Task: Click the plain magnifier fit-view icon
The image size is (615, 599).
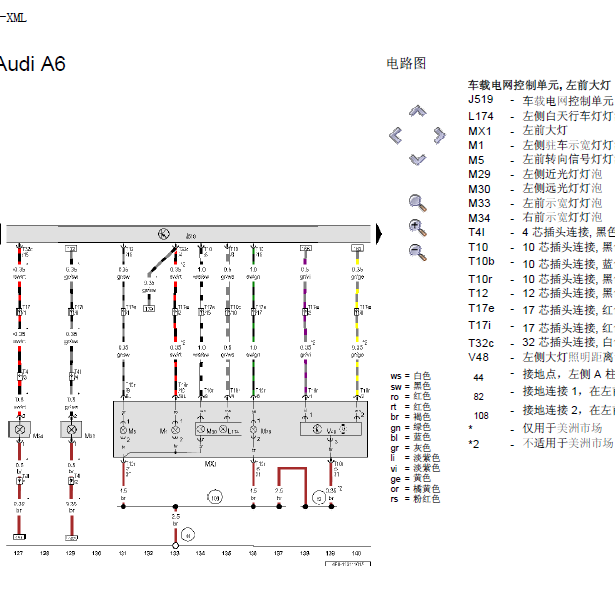Action: click(417, 203)
